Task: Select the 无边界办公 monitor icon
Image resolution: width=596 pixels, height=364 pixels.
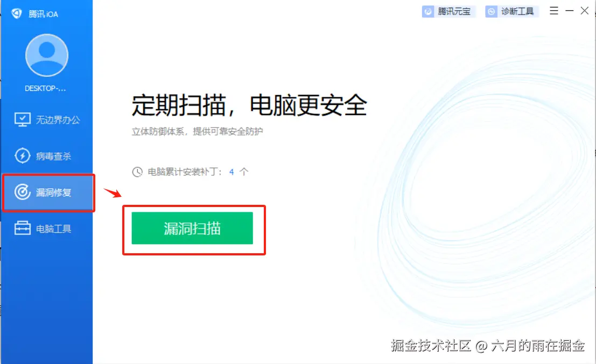Action: 23,119
